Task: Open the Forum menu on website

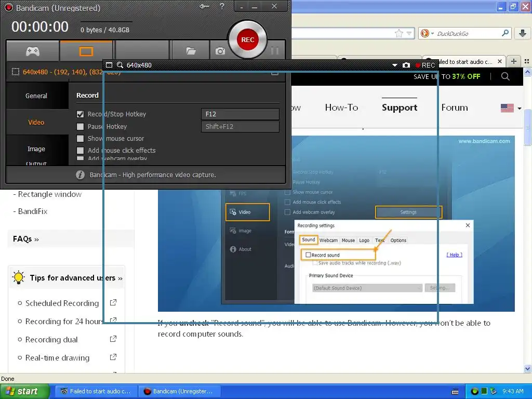Action: [454, 108]
